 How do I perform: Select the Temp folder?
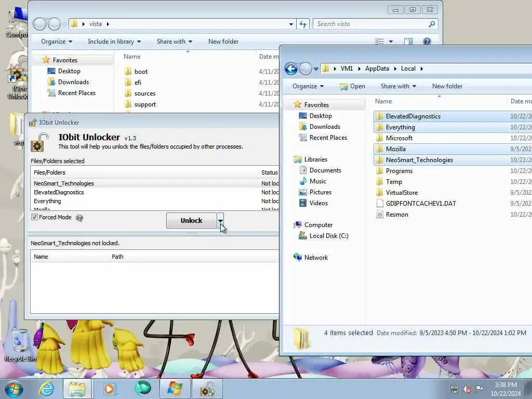coord(394,181)
